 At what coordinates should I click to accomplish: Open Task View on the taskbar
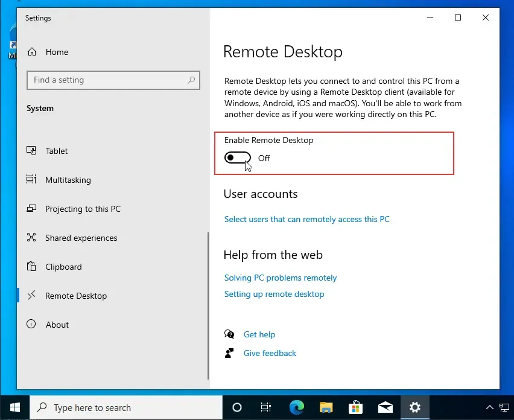coord(265,407)
